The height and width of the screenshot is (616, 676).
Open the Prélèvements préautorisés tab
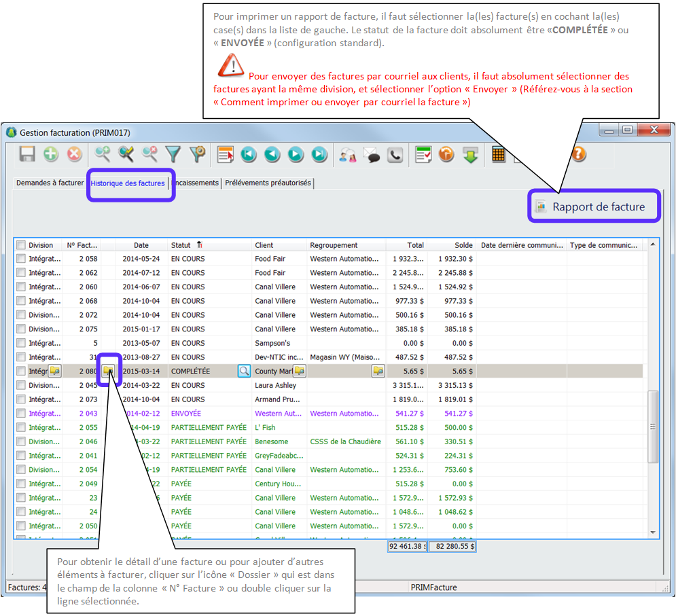coord(268,183)
